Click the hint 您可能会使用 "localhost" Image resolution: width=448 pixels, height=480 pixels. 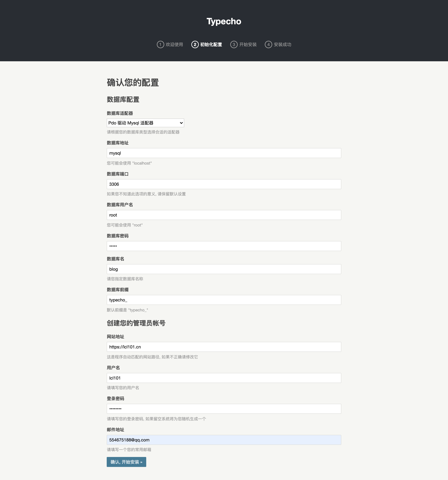tap(129, 163)
